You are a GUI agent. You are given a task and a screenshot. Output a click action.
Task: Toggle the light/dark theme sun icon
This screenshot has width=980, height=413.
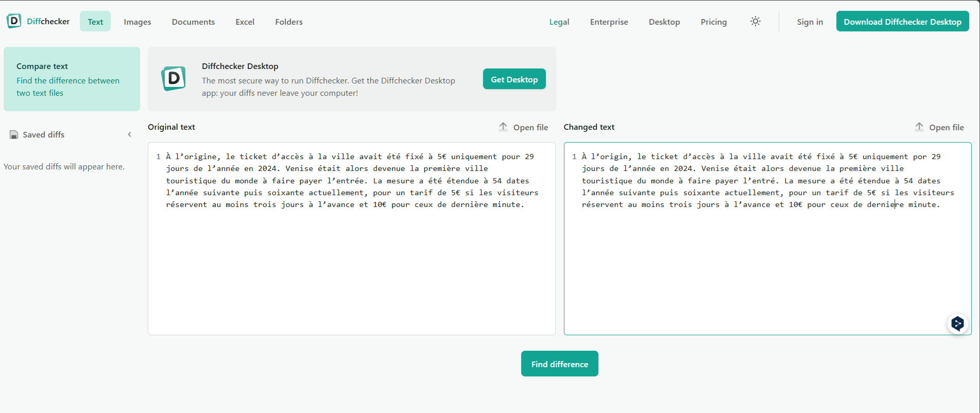tap(755, 21)
